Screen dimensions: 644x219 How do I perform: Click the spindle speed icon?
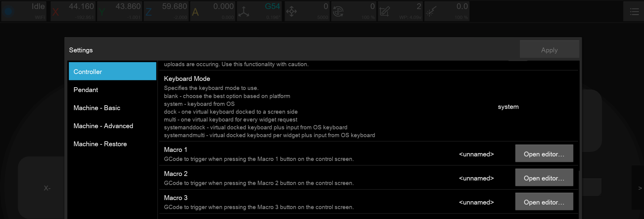[x=338, y=12]
